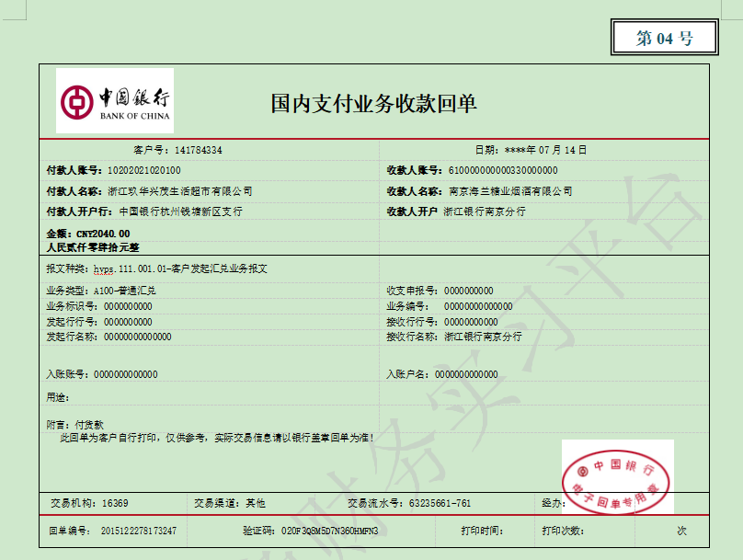The width and height of the screenshot is (743, 560).
Task: Click 浙江银行南京分行 beside 收款人开户
Action: pos(485,211)
